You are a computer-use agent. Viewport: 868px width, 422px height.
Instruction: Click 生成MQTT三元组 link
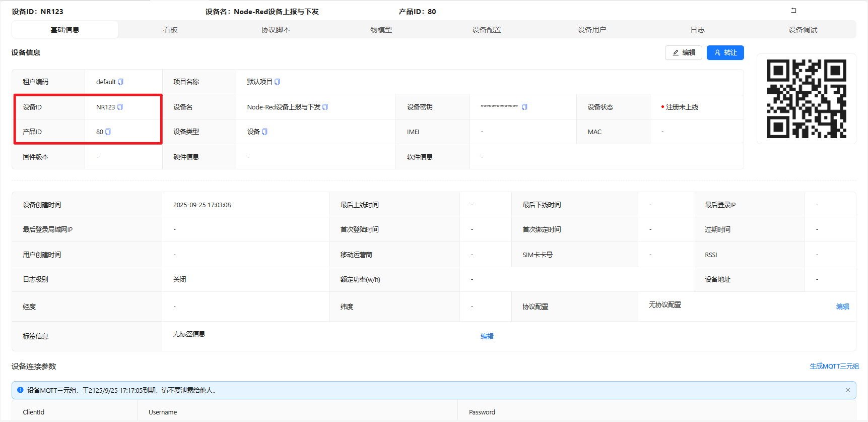834,366
